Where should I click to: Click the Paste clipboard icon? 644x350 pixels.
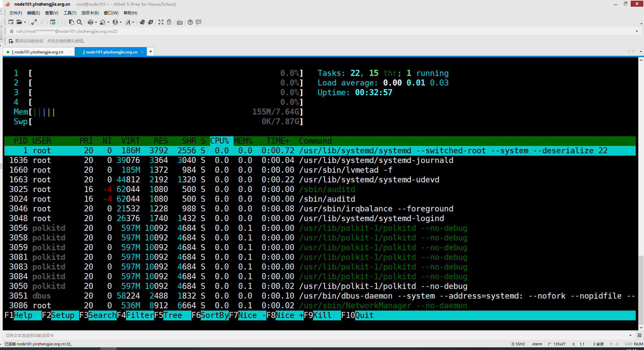pyautogui.click(x=71, y=22)
